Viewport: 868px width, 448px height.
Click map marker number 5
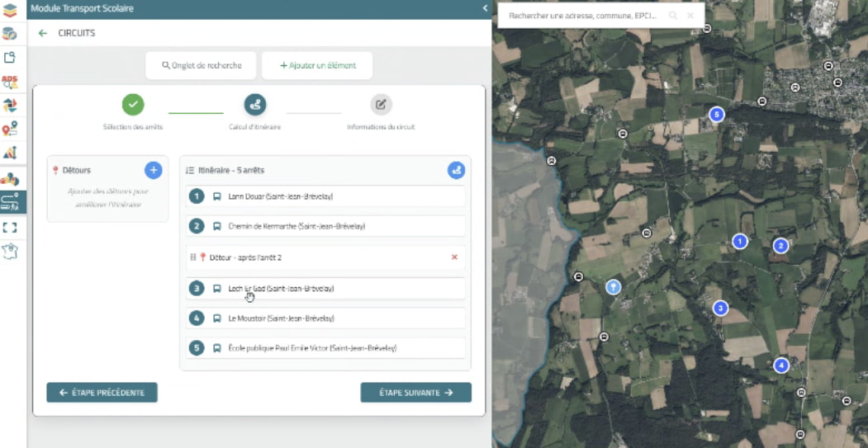(717, 115)
